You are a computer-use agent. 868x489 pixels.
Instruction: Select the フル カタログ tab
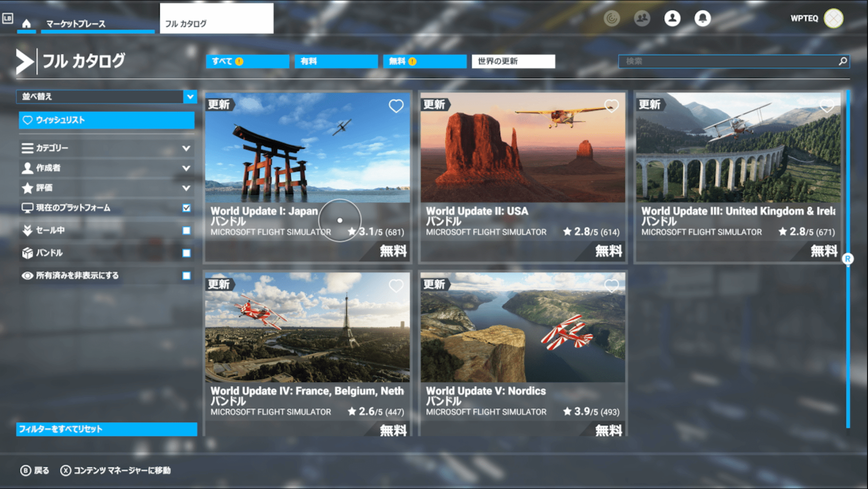[217, 19]
